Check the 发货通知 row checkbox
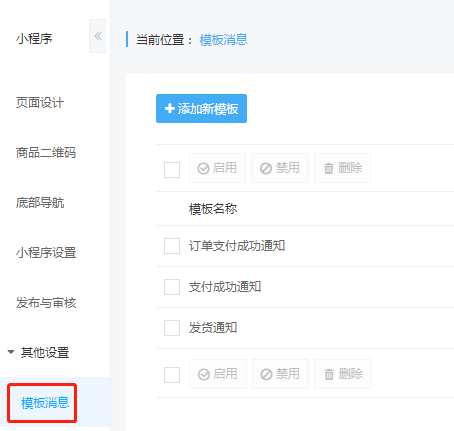Viewport: 454px width, 431px height. pos(172,328)
